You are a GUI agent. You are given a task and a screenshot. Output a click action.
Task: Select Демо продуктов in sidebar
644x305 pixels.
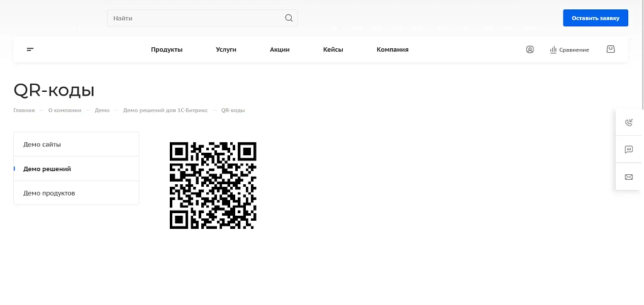[76, 193]
